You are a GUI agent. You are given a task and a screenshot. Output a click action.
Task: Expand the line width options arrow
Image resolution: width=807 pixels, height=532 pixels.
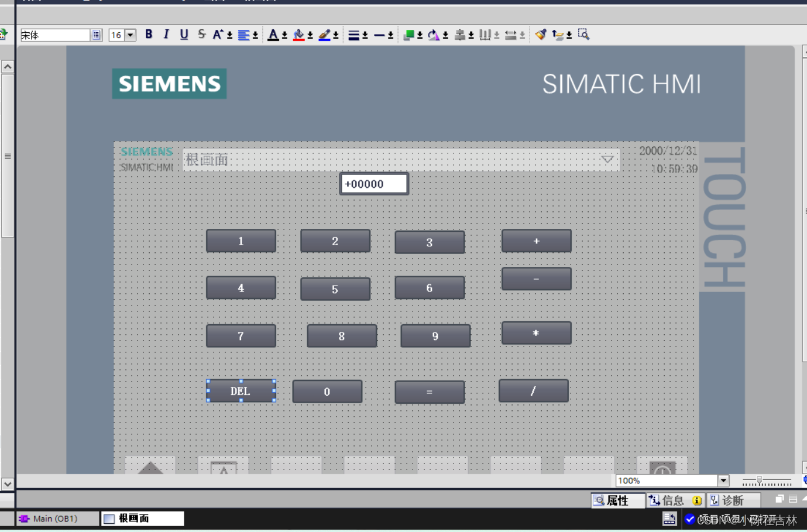(x=365, y=36)
